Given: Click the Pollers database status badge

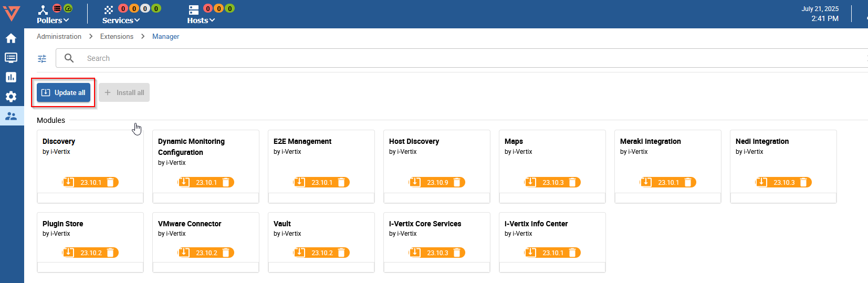Looking at the screenshot, I should (x=57, y=8).
